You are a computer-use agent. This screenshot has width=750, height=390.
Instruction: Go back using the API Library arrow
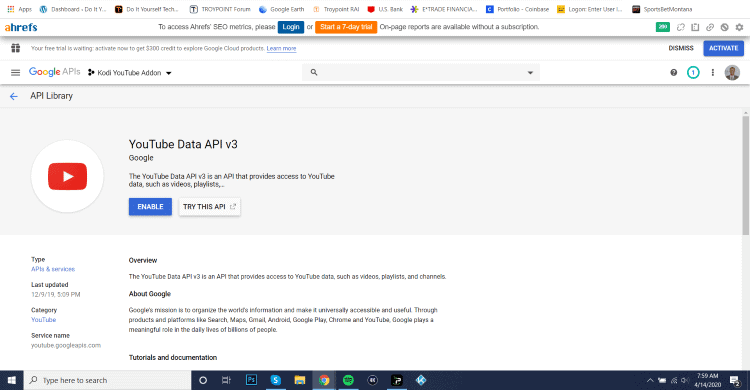(13, 96)
